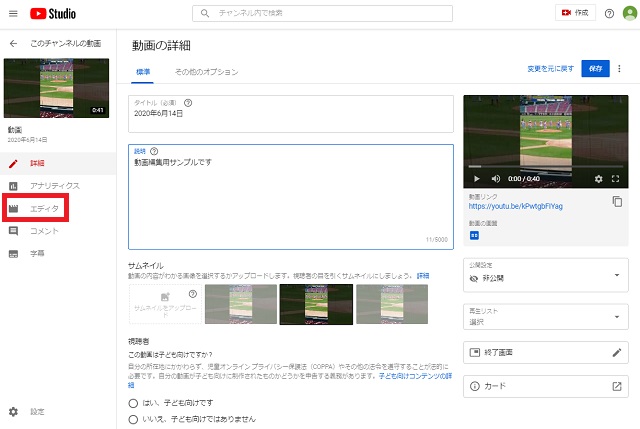
Task: Click into the description text area
Action: tap(291, 197)
